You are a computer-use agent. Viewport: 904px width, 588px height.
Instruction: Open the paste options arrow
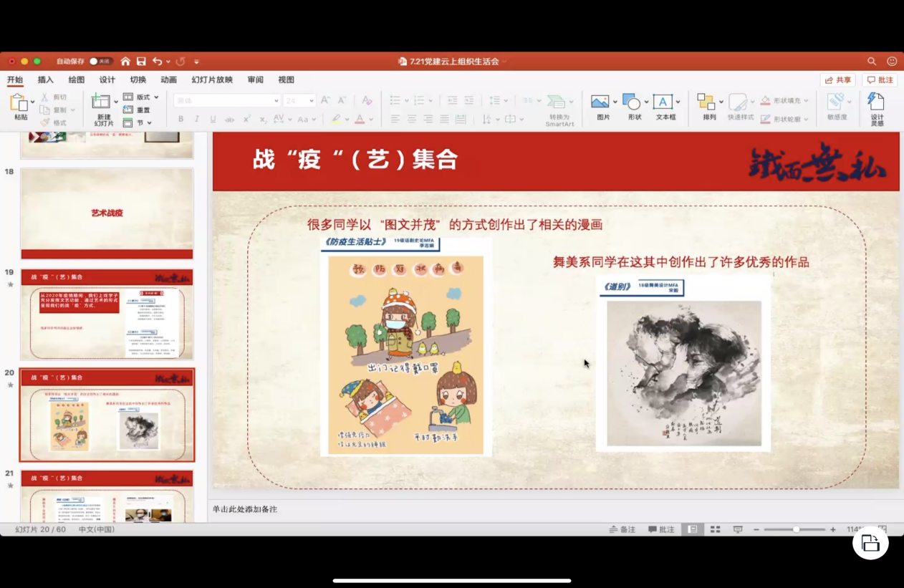coord(33,102)
